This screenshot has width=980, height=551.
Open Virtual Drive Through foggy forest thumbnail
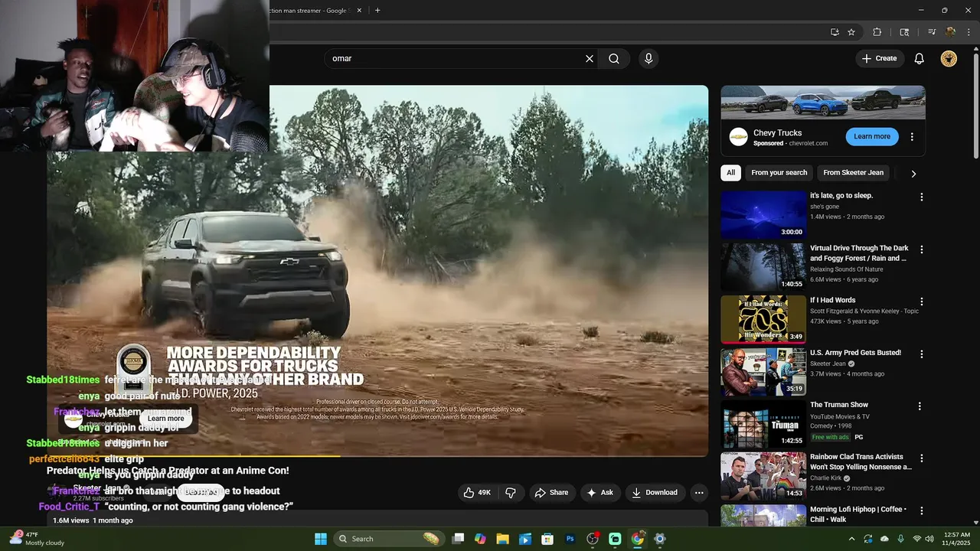pyautogui.click(x=763, y=267)
